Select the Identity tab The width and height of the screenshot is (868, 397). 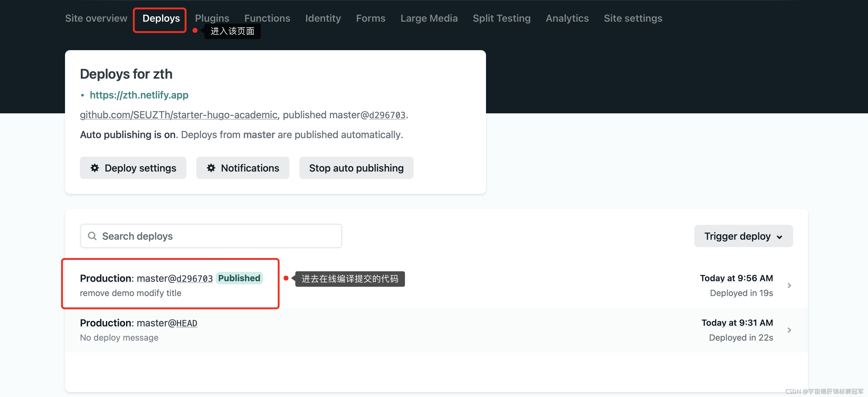[x=323, y=18]
